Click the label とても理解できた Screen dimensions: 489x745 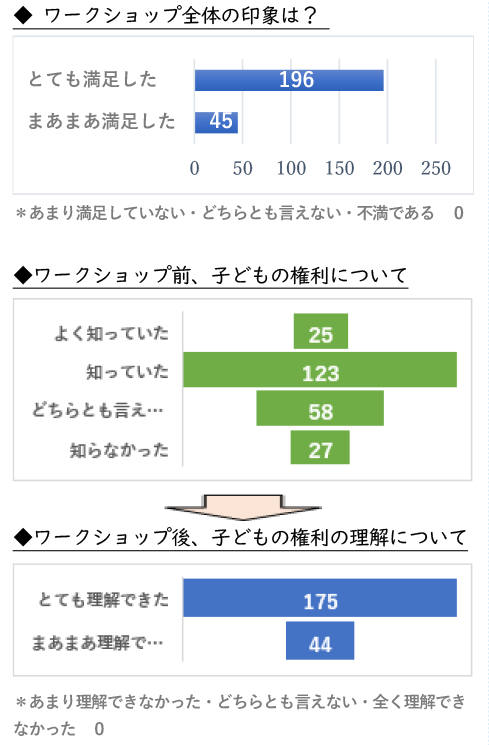[x=104, y=600]
